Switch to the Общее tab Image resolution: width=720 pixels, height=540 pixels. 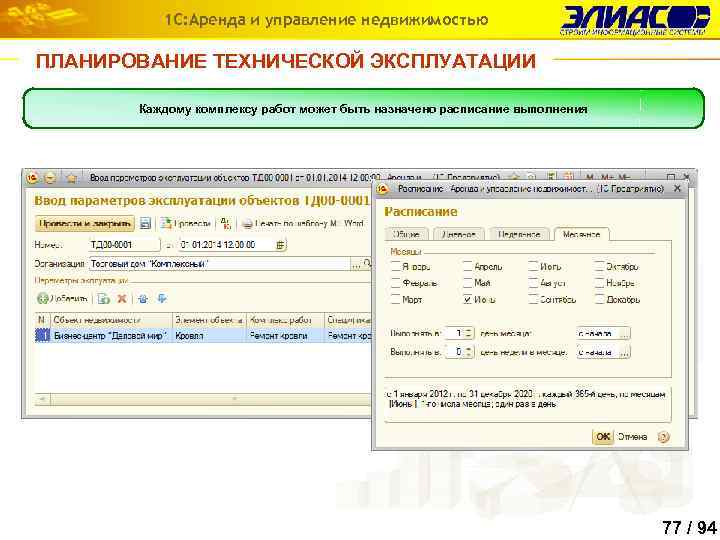click(x=406, y=234)
